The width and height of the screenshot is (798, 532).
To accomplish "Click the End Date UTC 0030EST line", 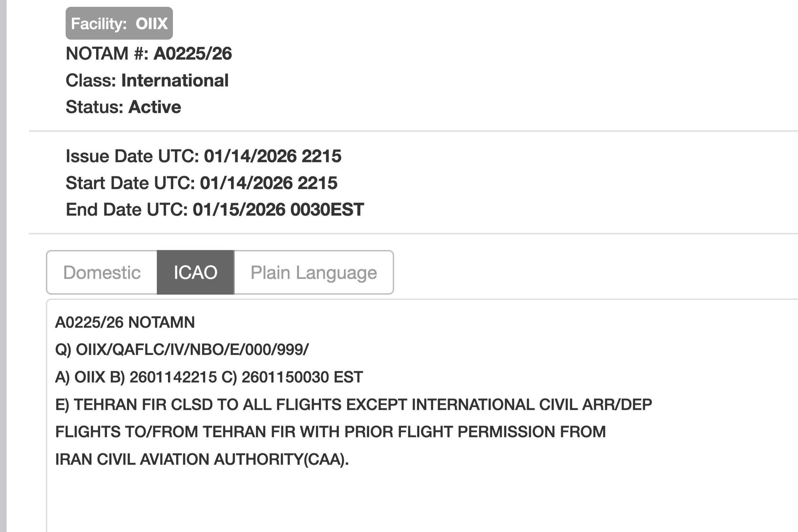I will point(215,209).
